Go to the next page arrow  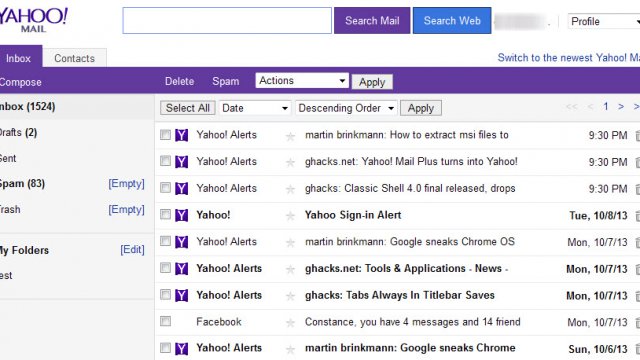[x=621, y=107]
